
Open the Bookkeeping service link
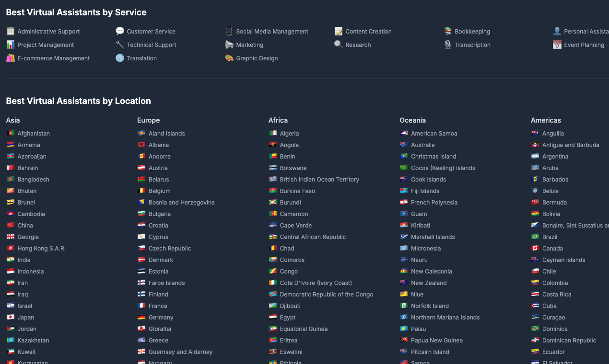point(472,32)
